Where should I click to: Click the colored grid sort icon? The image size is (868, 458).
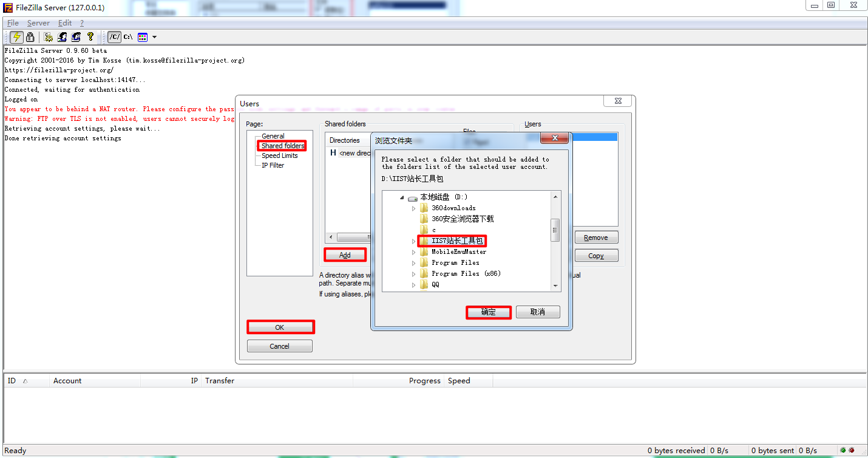pyautogui.click(x=143, y=37)
